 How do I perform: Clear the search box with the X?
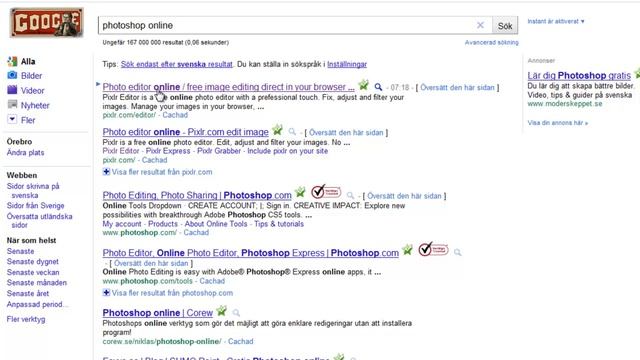[480, 25]
